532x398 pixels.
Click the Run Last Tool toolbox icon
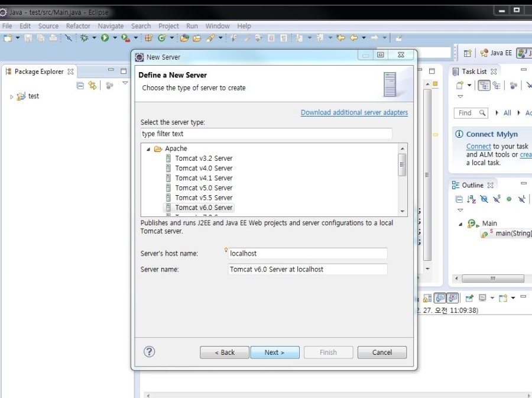125,38
